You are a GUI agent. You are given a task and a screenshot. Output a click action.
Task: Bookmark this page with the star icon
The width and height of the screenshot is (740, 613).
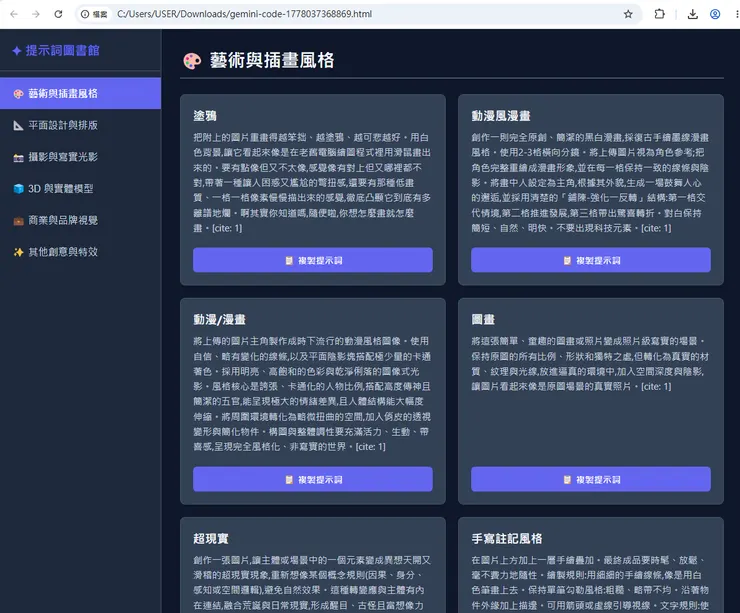click(628, 14)
